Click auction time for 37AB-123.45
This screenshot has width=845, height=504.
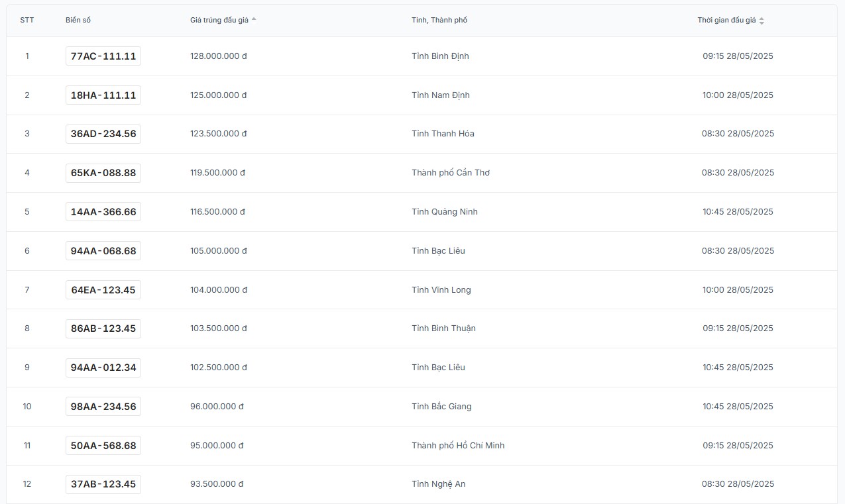[738, 484]
